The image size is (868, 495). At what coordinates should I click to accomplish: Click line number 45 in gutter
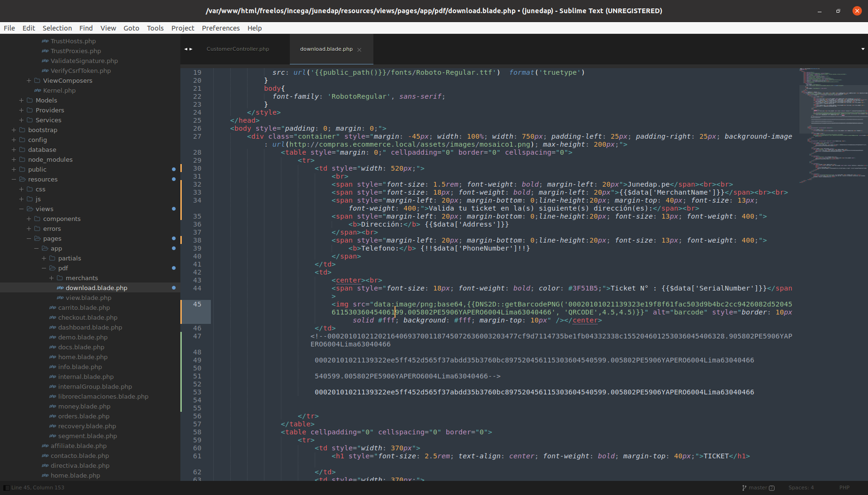pos(197,304)
